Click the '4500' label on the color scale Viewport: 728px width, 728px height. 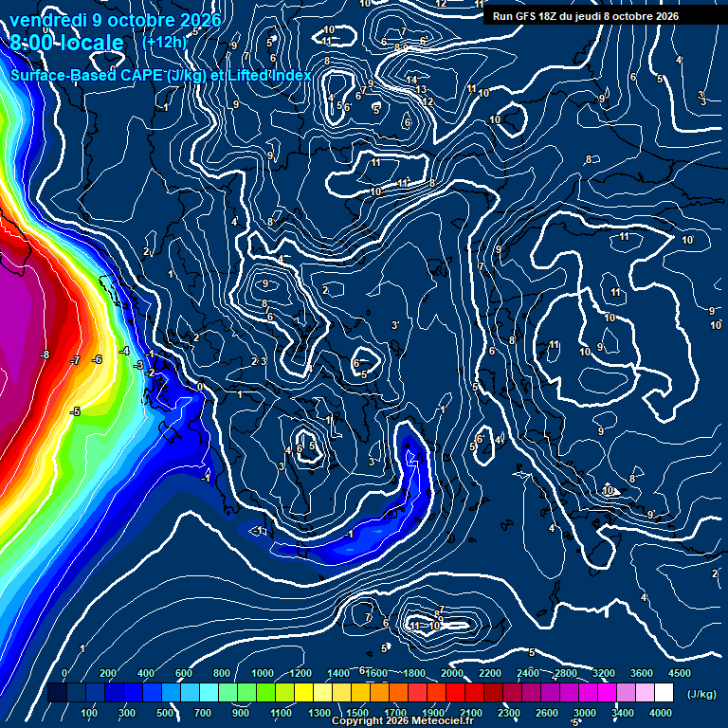680,673
